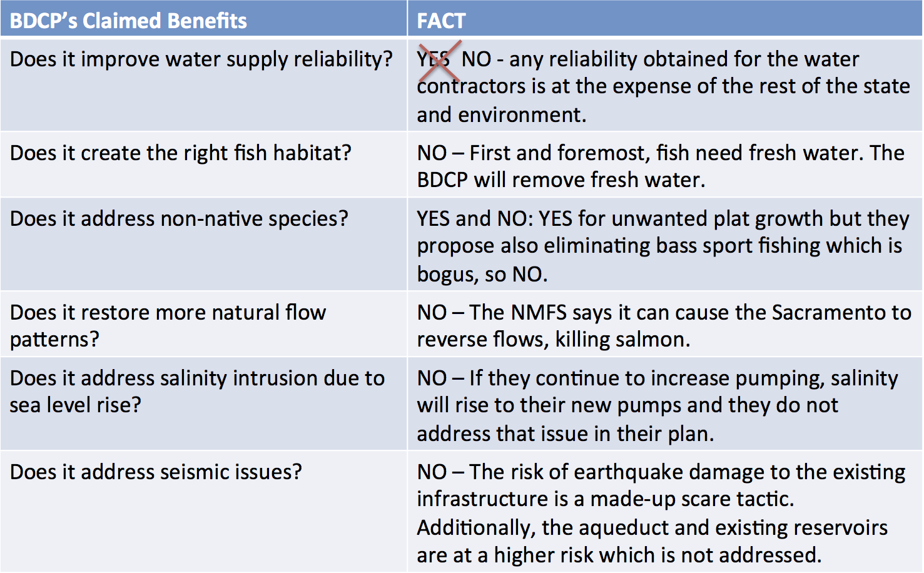This screenshot has width=924, height=573.
Task: Click the "BDCP's Claimed Benefits" column header
Action: 128,21
